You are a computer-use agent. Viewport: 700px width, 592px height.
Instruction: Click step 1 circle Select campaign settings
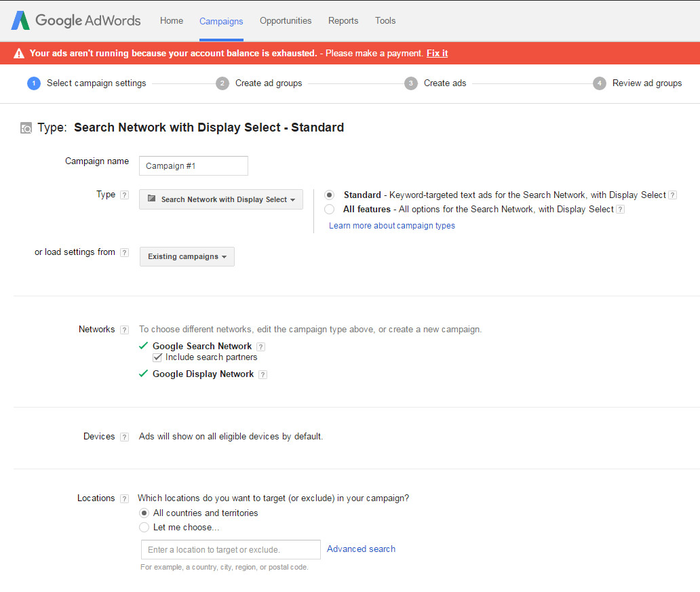[34, 83]
